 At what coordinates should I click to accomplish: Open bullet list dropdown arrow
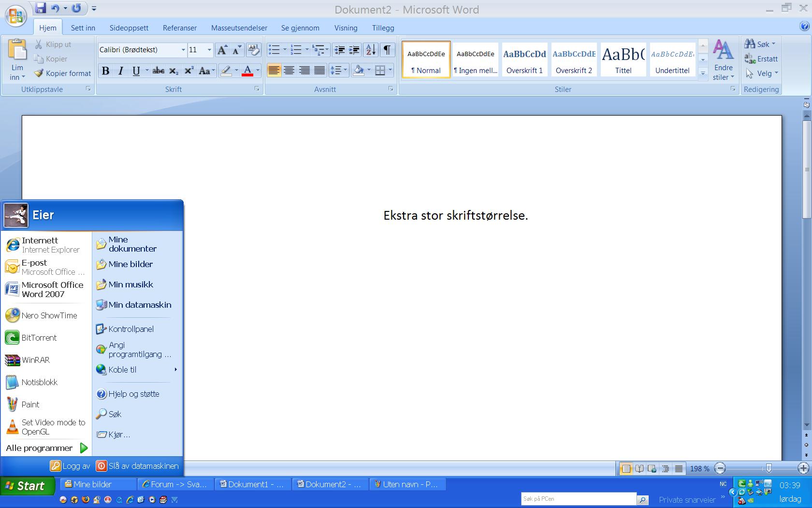tap(285, 50)
